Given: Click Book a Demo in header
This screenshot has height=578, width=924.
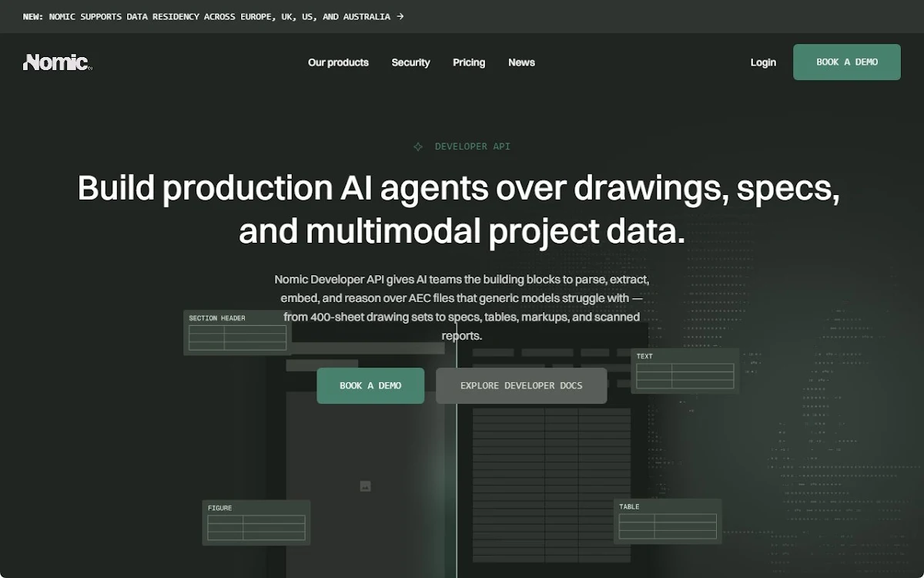Looking at the screenshot, I should click(847, 62).
